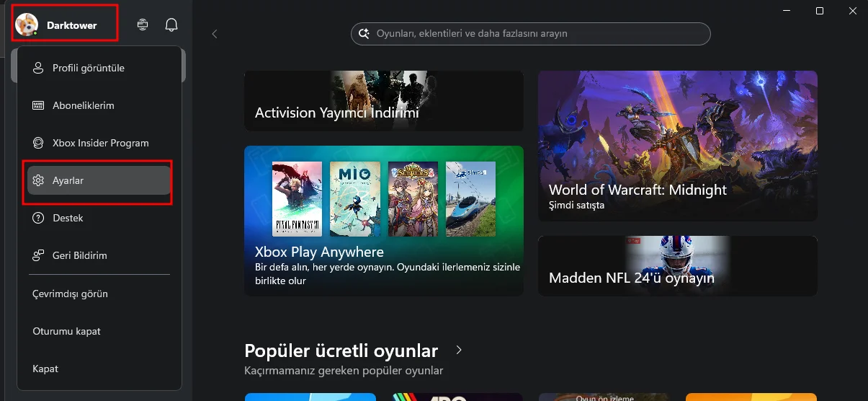Choose Kapat at the menu bottom
This screenshot has width=868, height=401.
coord(99,369)
